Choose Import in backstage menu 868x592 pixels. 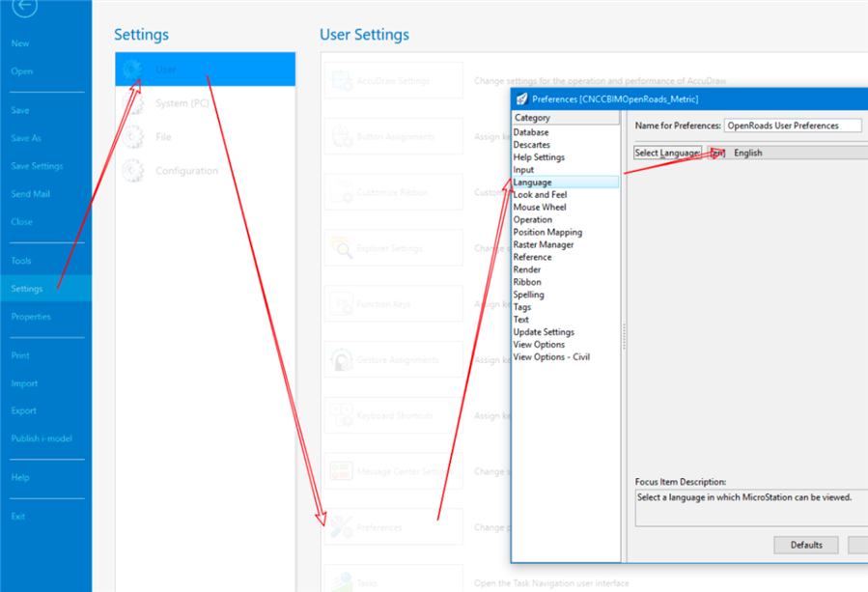pos(24,383)
